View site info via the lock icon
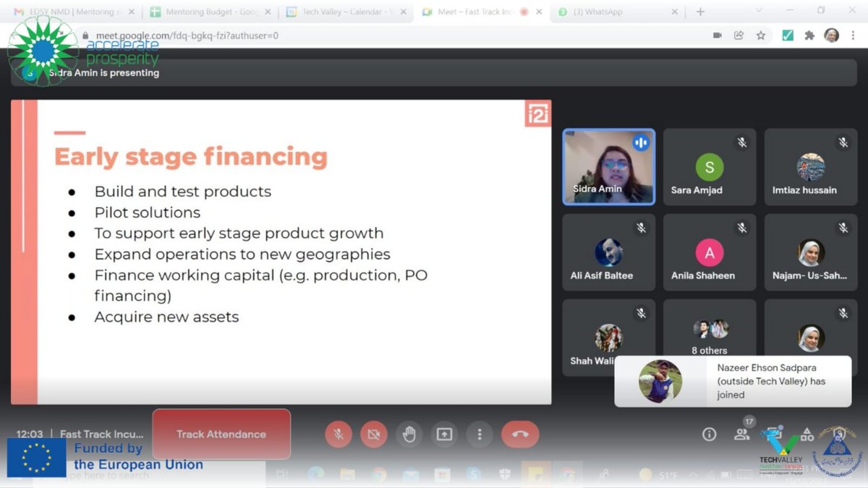868x488 pixels. coord(86,35)
